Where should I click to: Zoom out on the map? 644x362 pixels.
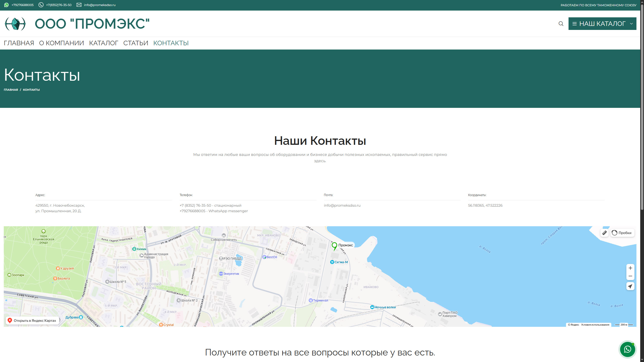[x=630, y=276]
